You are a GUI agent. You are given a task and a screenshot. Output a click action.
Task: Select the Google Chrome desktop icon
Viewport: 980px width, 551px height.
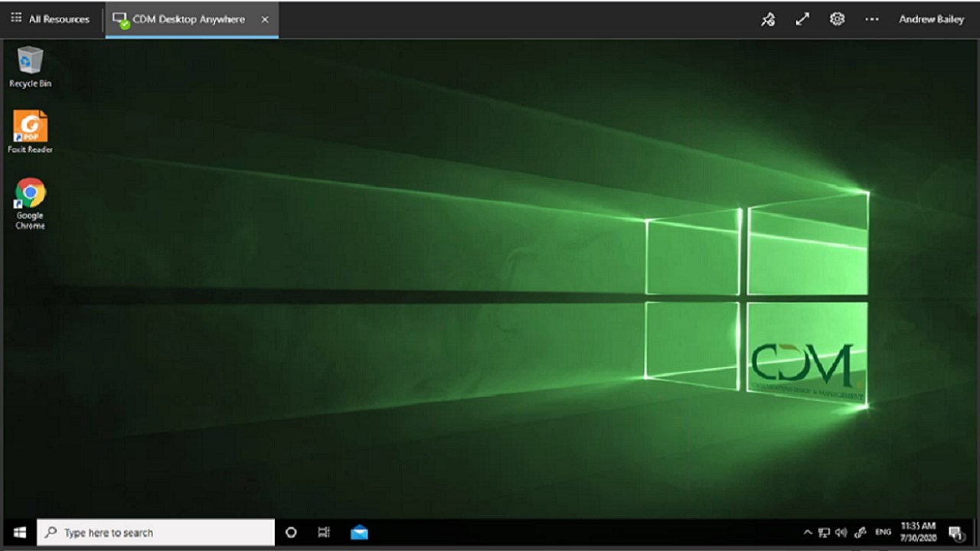30,204
